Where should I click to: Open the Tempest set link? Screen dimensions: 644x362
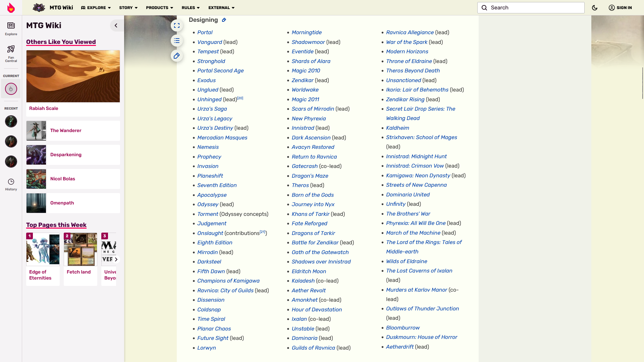click(x=208, y=52)
